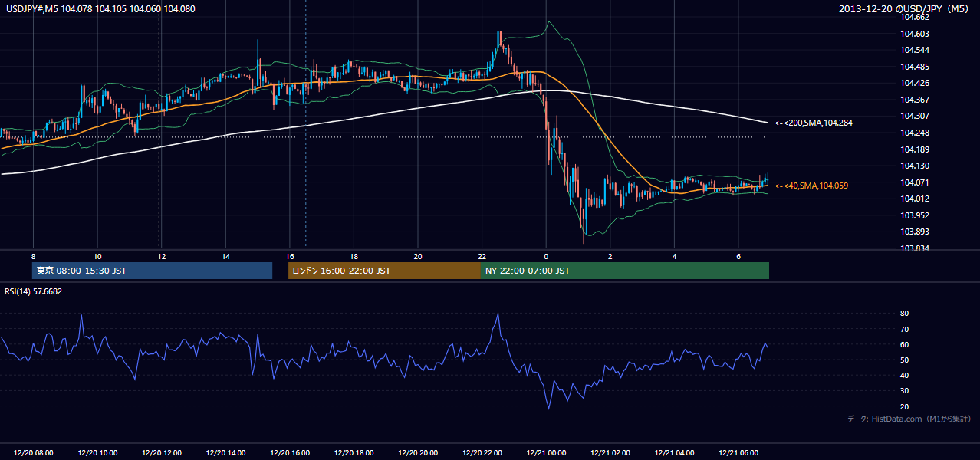This screenshot has width=980, height=460.
Task: Click the RSI(14) 57.6682 indicator label
Action: pyautogui.click(x=33, y=291)
